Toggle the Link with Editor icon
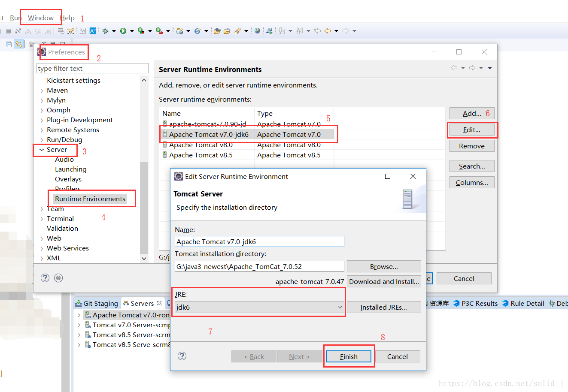568x392 pixels. (19, 44)
